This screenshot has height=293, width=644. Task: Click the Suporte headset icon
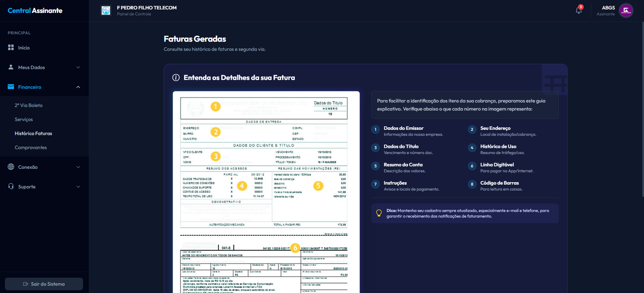tap(11, 187)
